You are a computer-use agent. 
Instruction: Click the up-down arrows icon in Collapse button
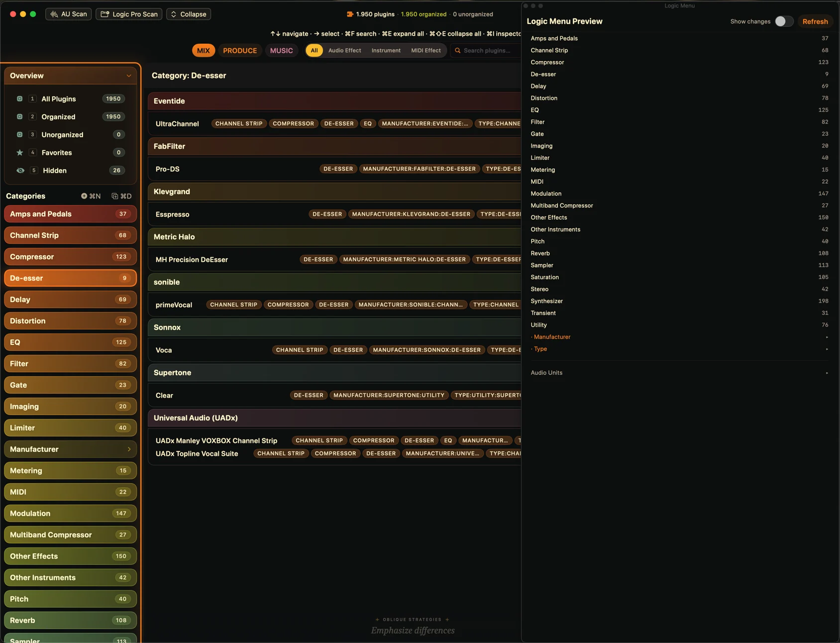(174, 14)
